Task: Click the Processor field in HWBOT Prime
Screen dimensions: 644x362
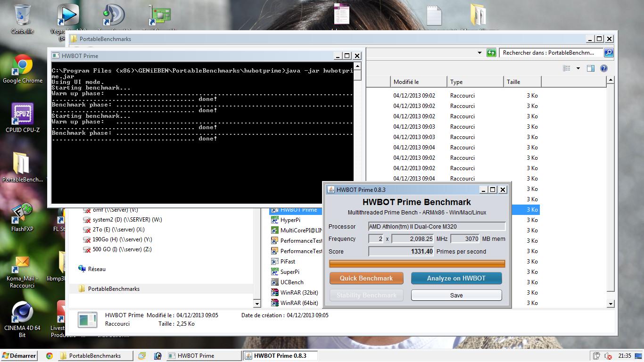Action: click(x=437, y=226)
